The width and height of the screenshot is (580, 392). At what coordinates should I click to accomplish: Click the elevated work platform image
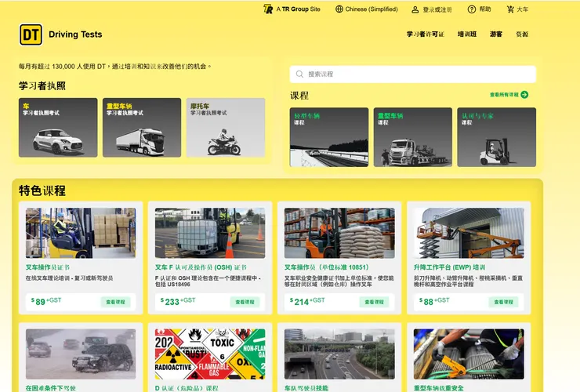point(469,233)
